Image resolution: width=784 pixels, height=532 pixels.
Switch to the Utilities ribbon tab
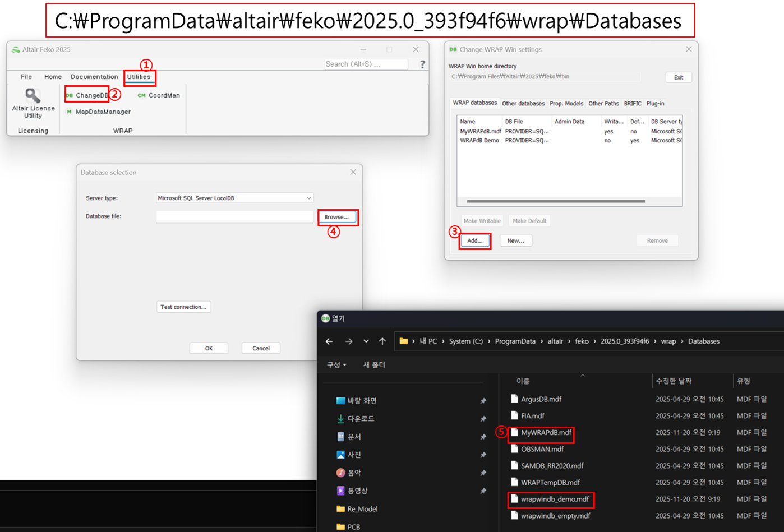point(139,77)
